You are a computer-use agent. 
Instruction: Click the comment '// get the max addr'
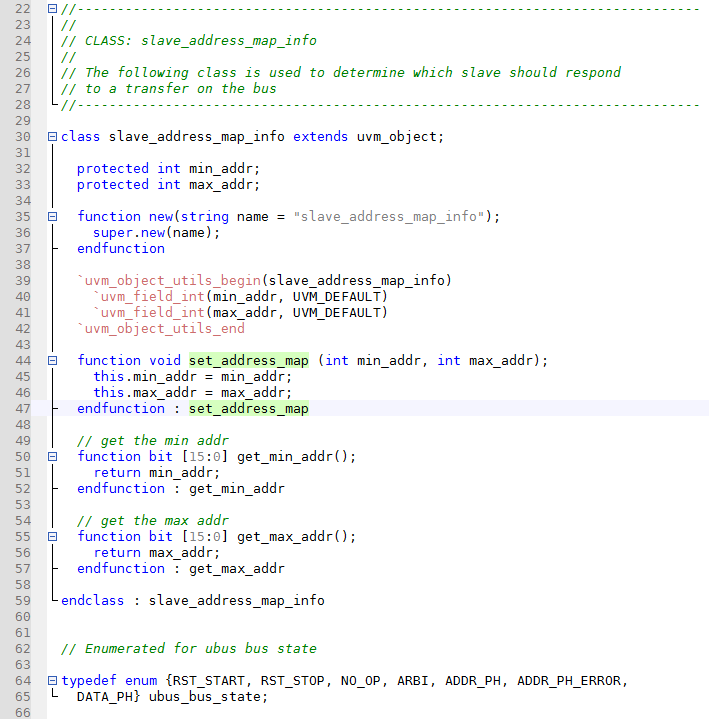[153, 520]
